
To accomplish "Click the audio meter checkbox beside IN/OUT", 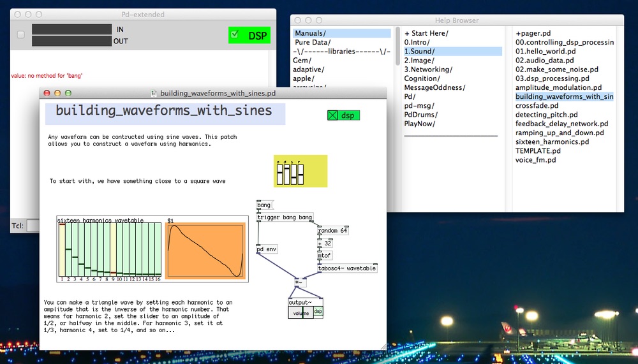I will pyautogui.click(x=21, y=35).
